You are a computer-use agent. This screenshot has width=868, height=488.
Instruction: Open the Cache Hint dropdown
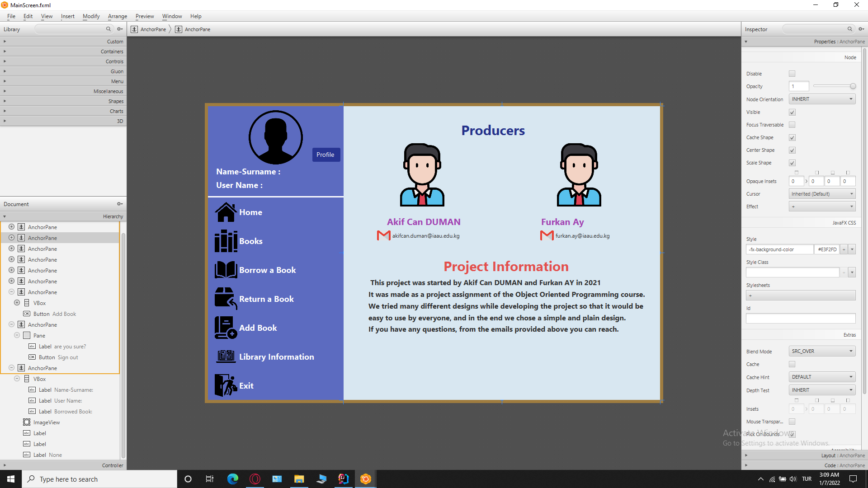coord(822,377)
